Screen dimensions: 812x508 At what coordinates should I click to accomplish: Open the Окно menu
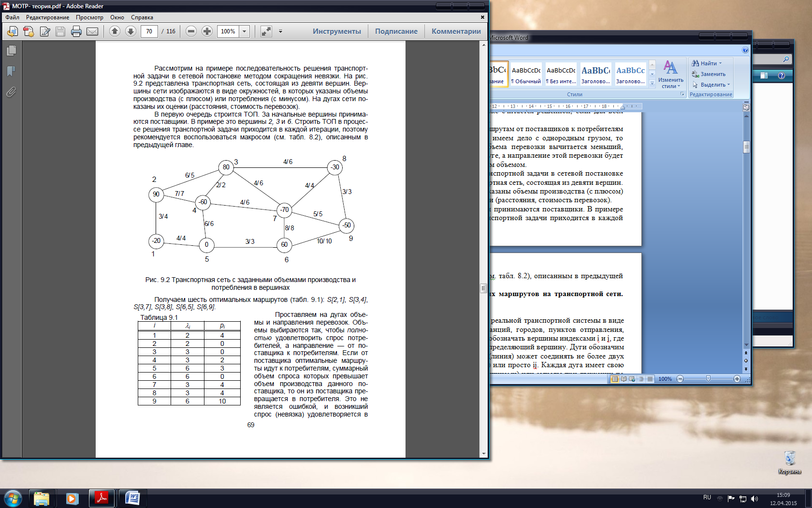[117, 17]
